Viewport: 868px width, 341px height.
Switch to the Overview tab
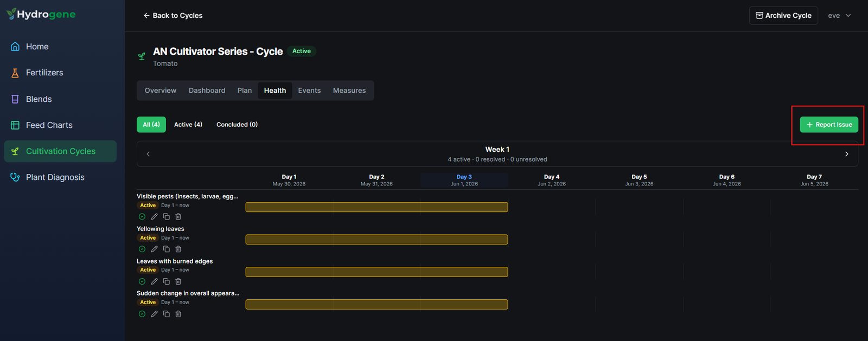(161, 91)
